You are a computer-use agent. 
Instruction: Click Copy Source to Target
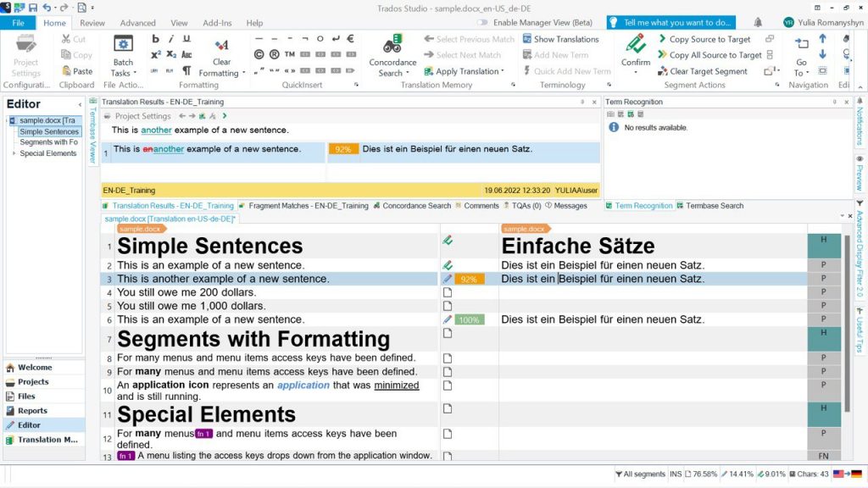pyautogui.click(x=704, y=39)
